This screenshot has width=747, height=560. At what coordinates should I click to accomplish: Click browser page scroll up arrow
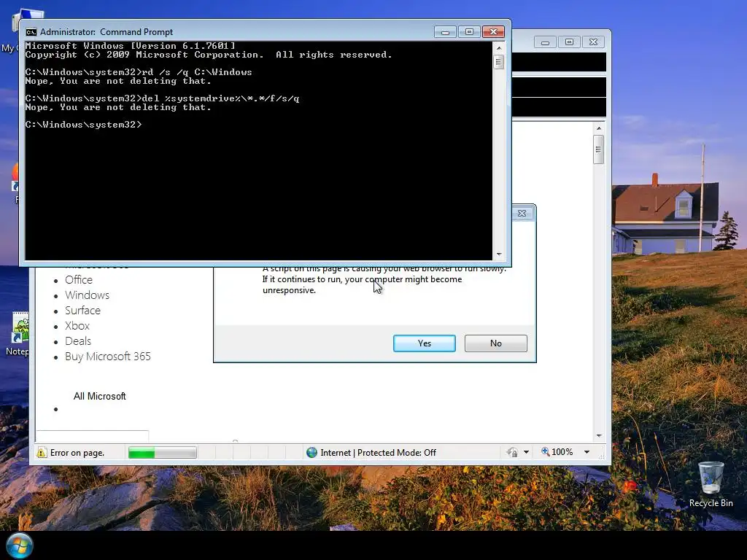pos(599,128)
